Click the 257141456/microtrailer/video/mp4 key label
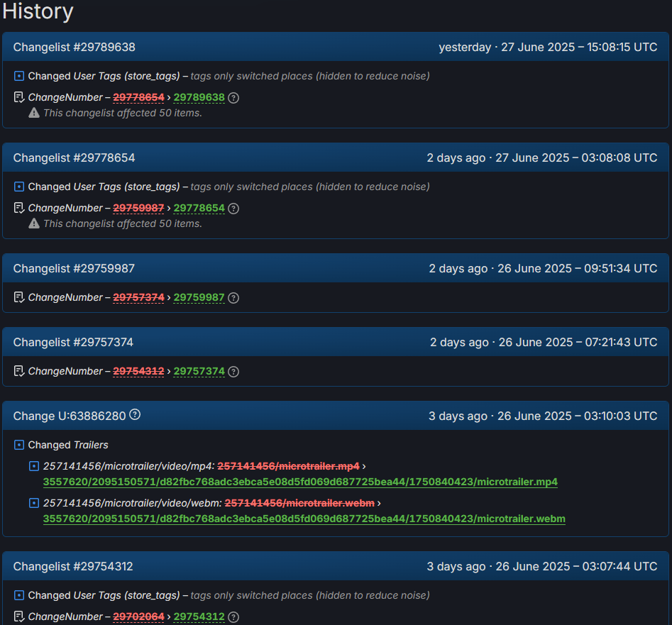Image resolution: width=672 pixels, height=625 pixels. point(128,466)
